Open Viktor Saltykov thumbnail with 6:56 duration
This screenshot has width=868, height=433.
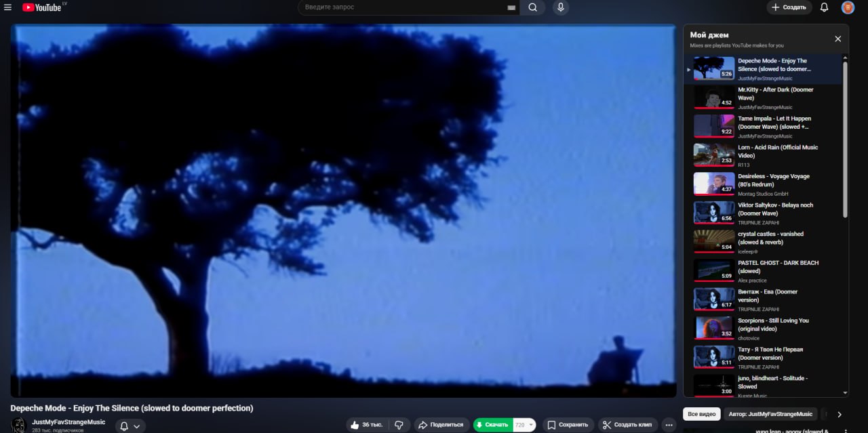[x=713, y=213]
